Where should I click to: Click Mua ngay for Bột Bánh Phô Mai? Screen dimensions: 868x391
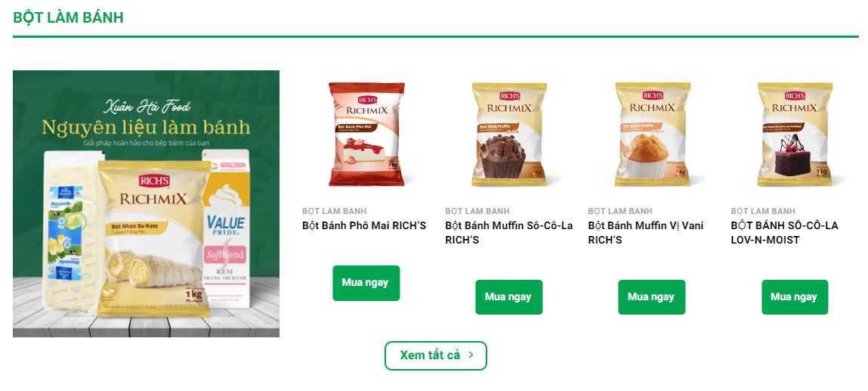[366, 283]
